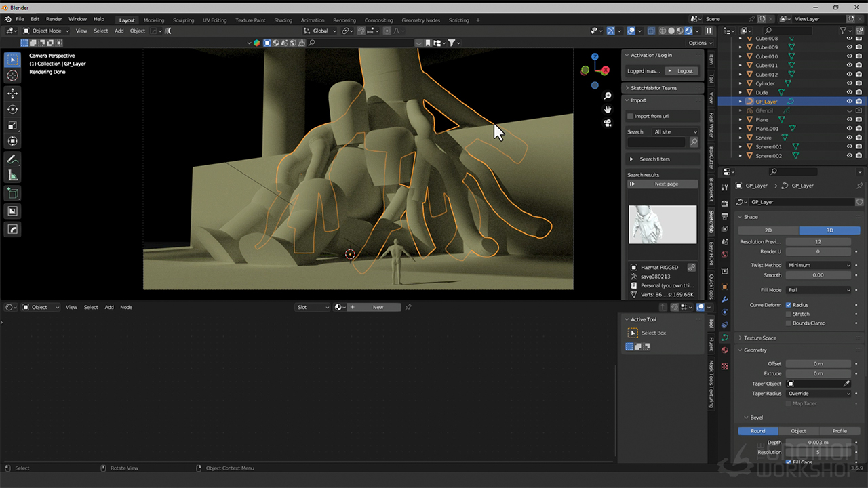
Task: Activate the Cursor tool in the left toolbar
Action: click(x=12, y=75)
